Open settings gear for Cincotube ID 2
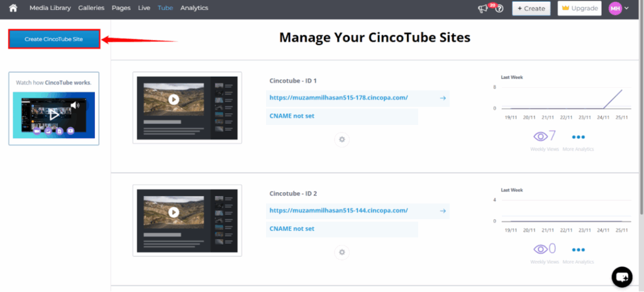 point(342,252)
